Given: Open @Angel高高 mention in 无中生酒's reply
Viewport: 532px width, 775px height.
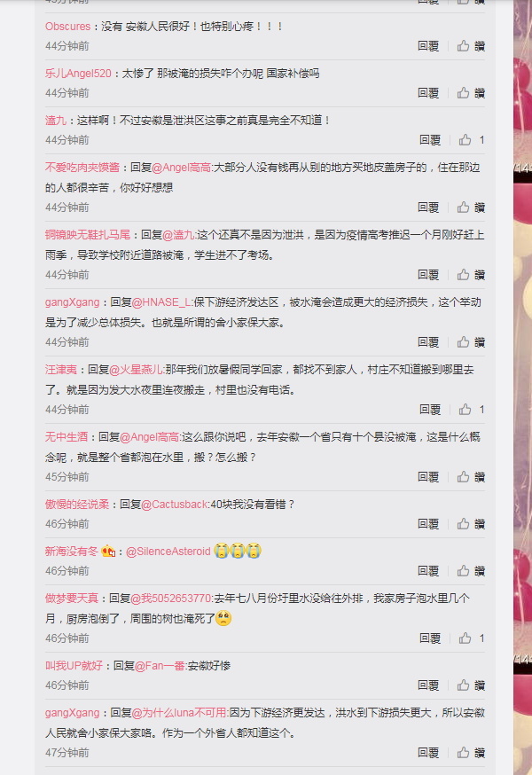Looking at the screenshot, I should (149, 437).
